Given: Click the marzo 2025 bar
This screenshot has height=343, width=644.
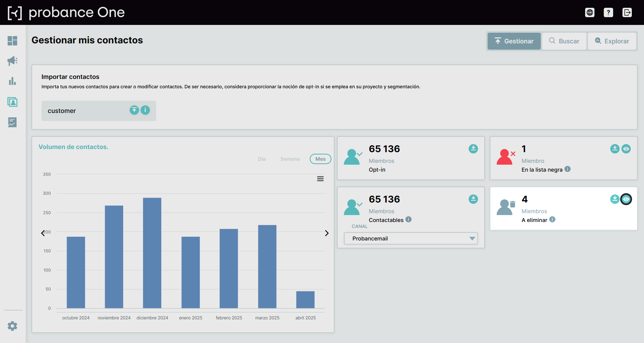Looking at the screenshot, I should pos(267,266).
